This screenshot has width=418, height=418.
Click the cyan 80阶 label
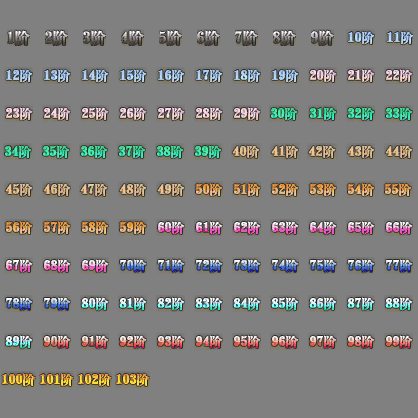coord(94,304)
